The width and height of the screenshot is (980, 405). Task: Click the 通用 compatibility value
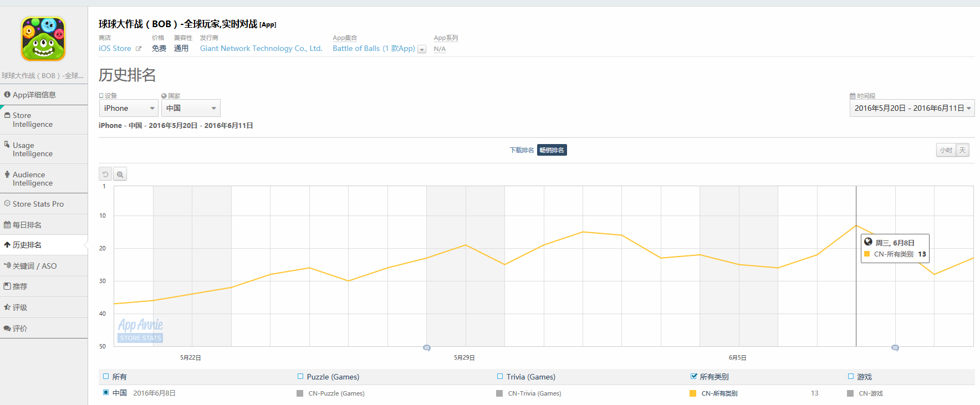click(x=181, y=49)
